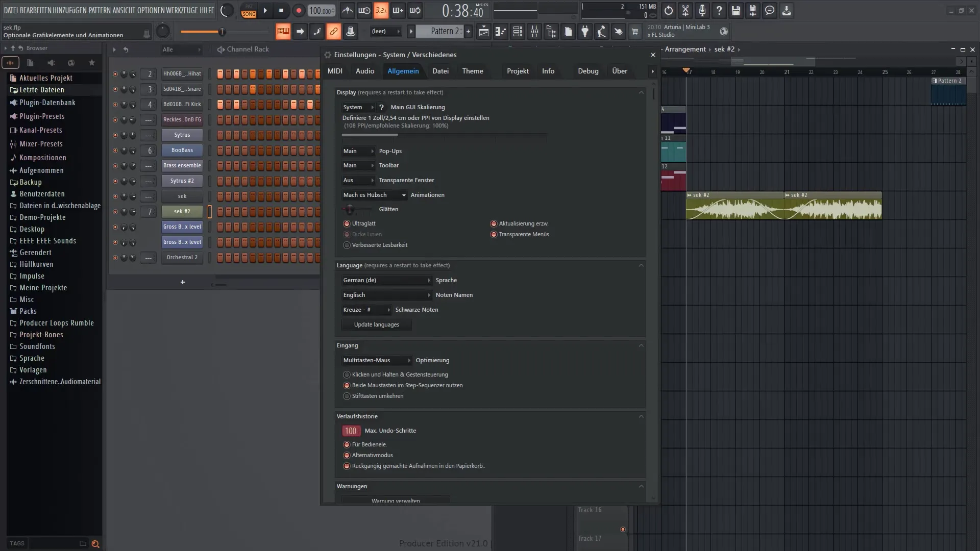Click the Play button in transport bar

264,10
